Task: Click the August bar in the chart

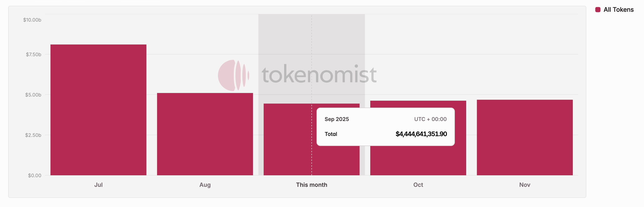Action: coord(205,134)
